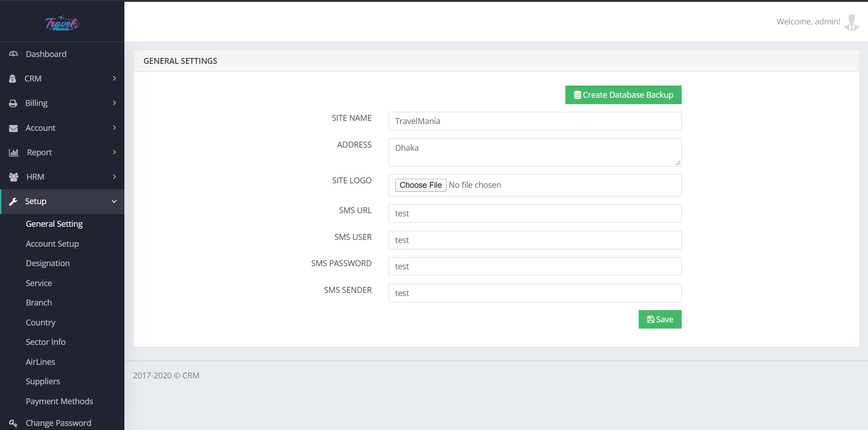Open Account Setup submenu item
868x430 pixels.
[x=52, y=244]
